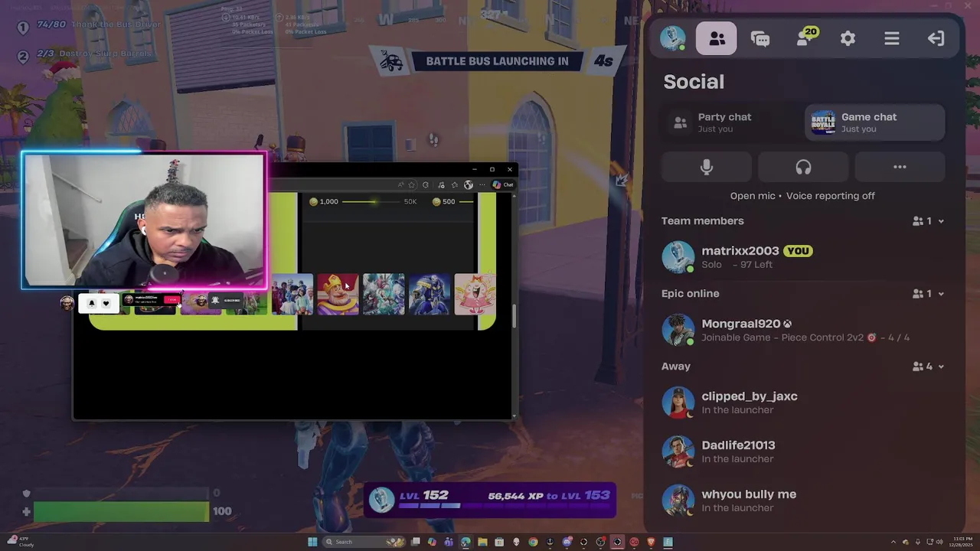
Task: Select friend whyou bully me
Action: 803,500
